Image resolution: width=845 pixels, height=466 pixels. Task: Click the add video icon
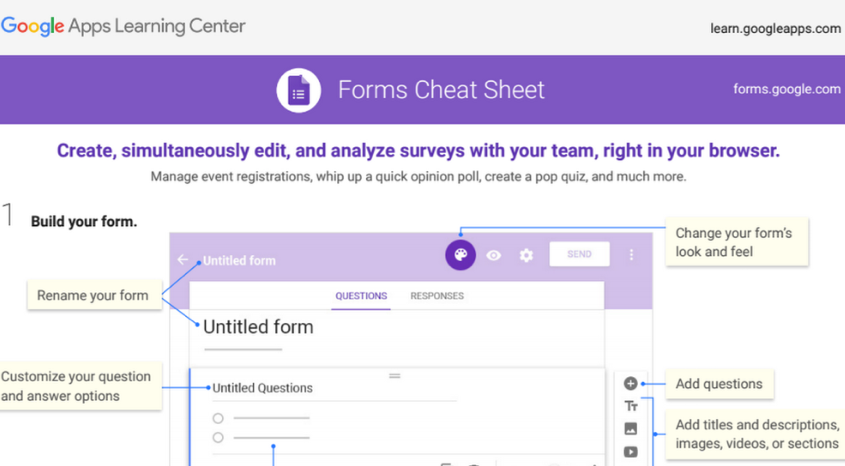[x=630, y=451]
